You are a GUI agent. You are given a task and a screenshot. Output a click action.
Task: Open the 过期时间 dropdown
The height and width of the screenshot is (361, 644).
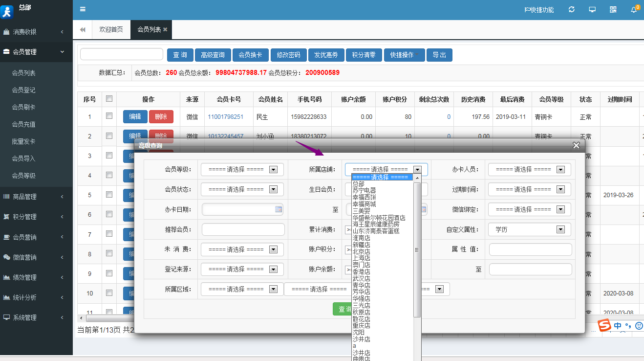(529, 189)
